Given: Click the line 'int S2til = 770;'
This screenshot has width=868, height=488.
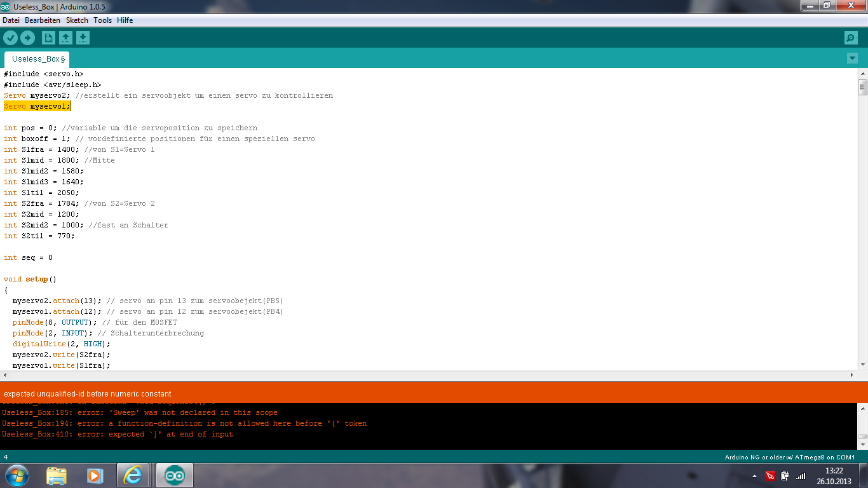Looking at the screenshot, I should click(x=39, y=236).
